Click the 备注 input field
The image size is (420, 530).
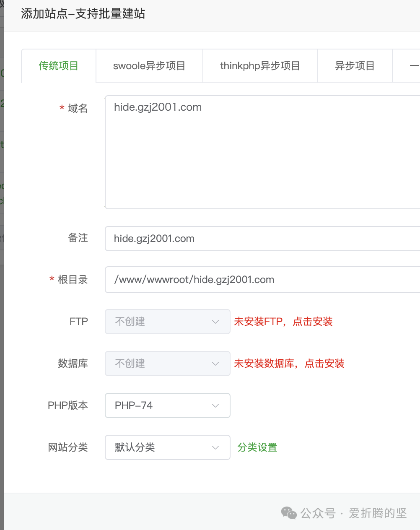click(x=262, y=239)
